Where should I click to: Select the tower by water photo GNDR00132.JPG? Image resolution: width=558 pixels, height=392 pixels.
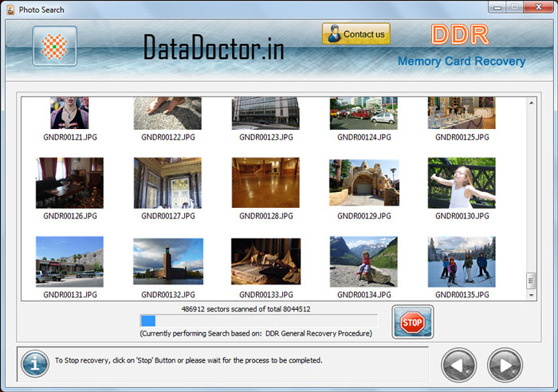[x=168, y=261]
